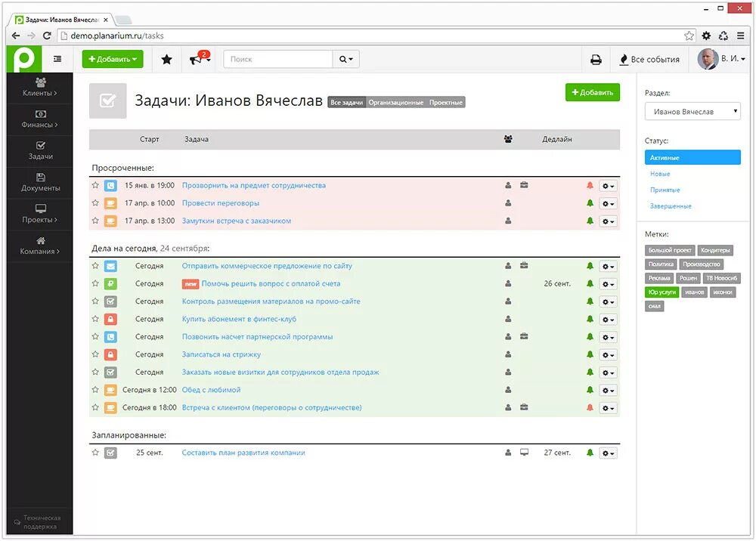
Task: Star the task 'Прозвонить на предмет сотрудничества'
Action: [95, 185]
